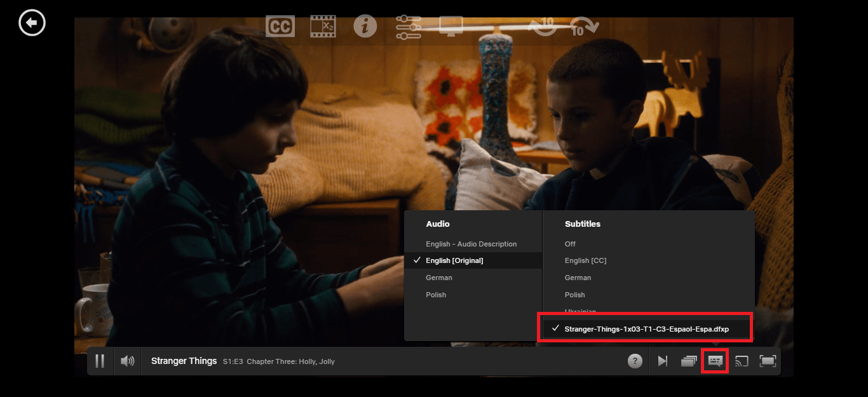Open the sliders settings icon

(408, 27)
